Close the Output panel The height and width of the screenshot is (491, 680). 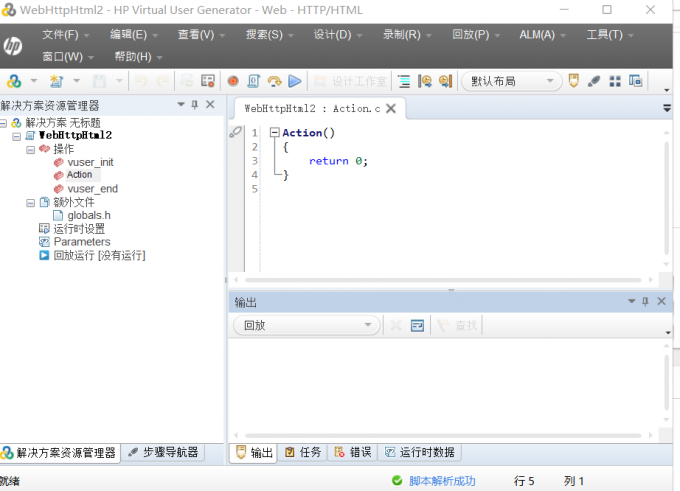pos(661,301)
